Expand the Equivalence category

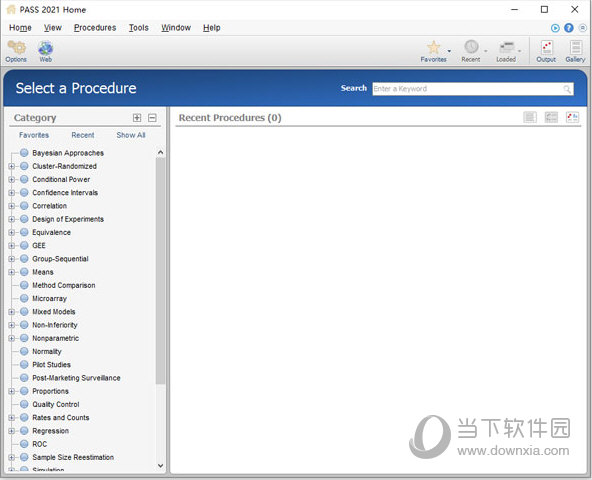[12, 233]
